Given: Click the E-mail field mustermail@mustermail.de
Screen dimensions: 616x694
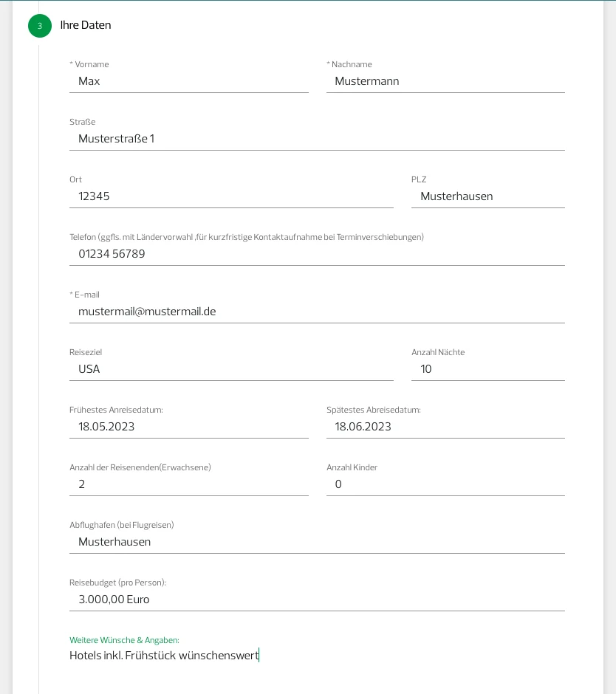Looking at the screenshot, I should point(317,312).
